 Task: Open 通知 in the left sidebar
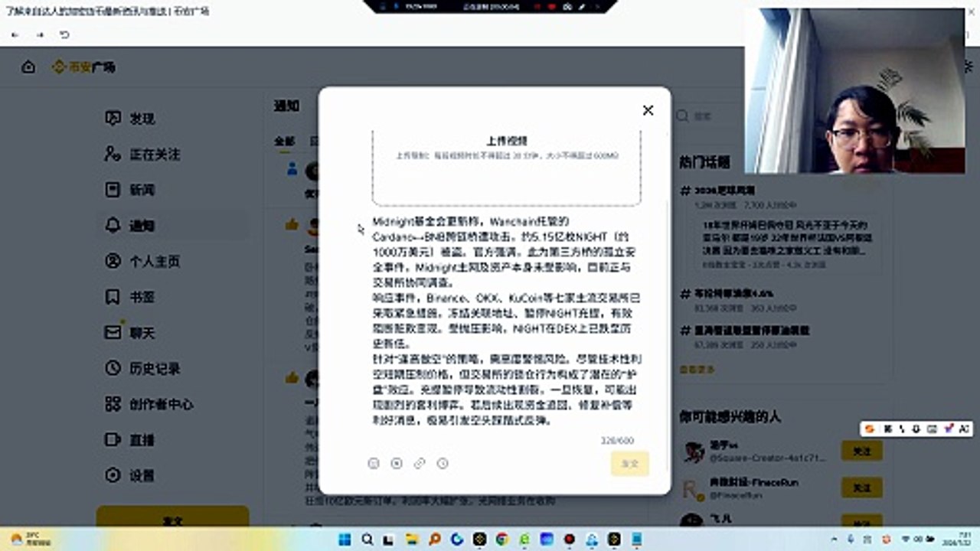pyautogui.click(x=142, y=226)
